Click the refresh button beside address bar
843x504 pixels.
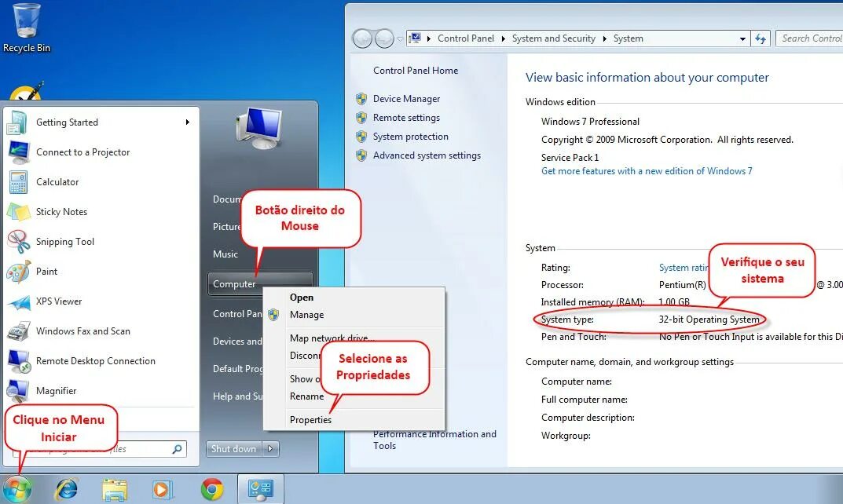(761, 38)
